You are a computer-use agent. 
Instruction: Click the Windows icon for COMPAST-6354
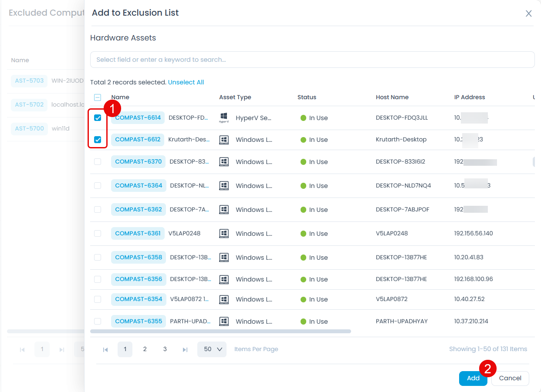[x=223, y=299]
